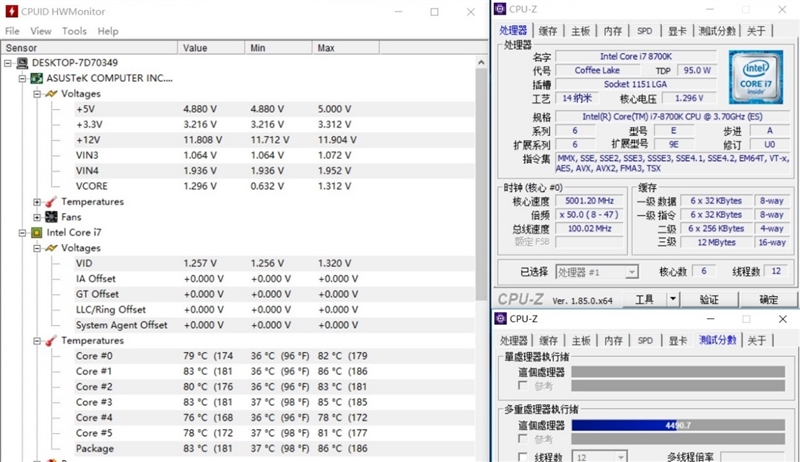Toggle single-thread 參考 checkbox
Viewport: 800px width, 462px height.
point(522,386)
